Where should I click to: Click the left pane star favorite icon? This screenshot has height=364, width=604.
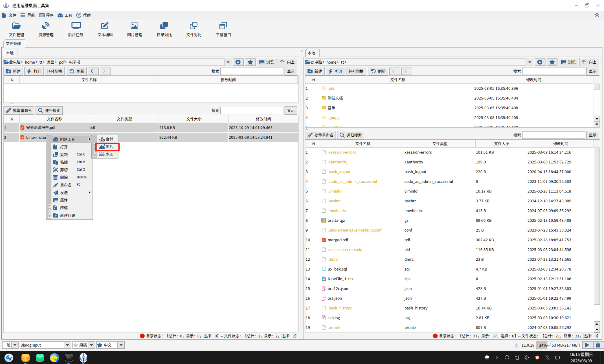click(250, 62)
